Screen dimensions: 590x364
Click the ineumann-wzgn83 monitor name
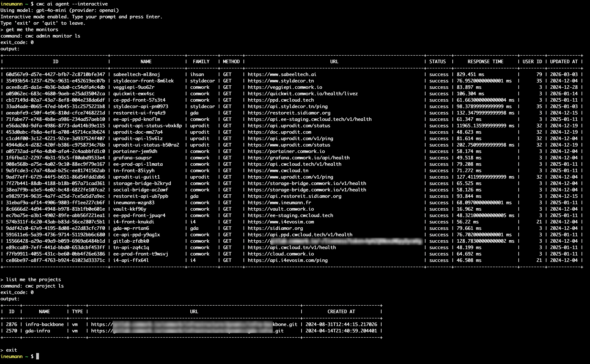134,203
